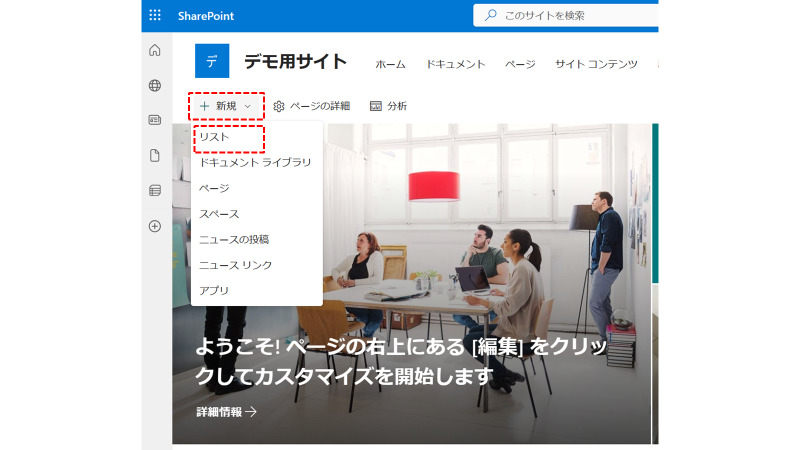
Task: Click the search magnifier icon
Action: pyautogui.click(x=490, y=15)
